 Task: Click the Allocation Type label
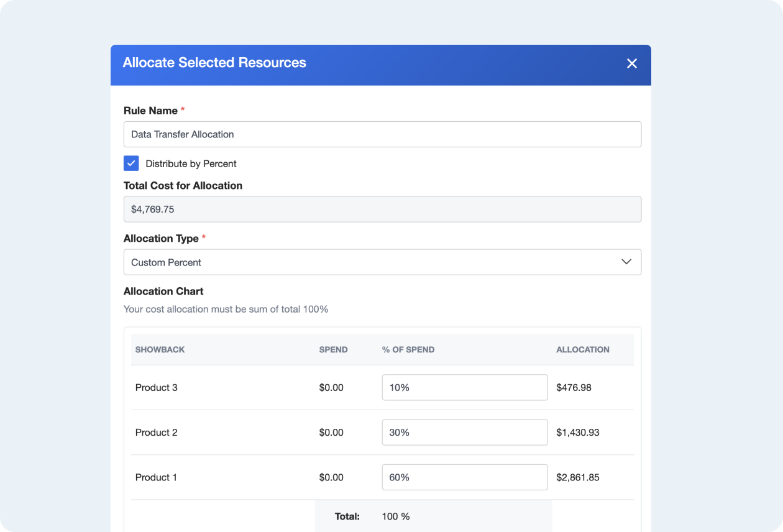coord(161,239)
